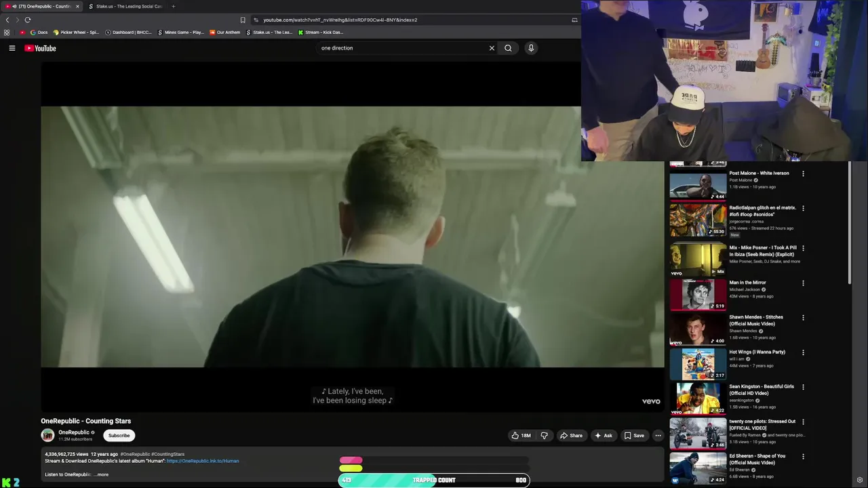Open more actions ellipsis below video
Image resolution: width=868 pixels, height=488 pixels.
tap(658, 435)
